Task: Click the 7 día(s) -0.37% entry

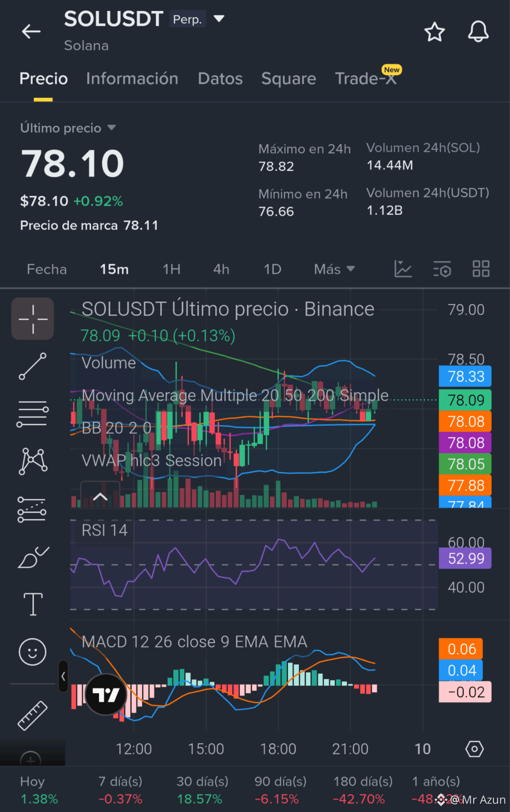Action: (120, 790)
